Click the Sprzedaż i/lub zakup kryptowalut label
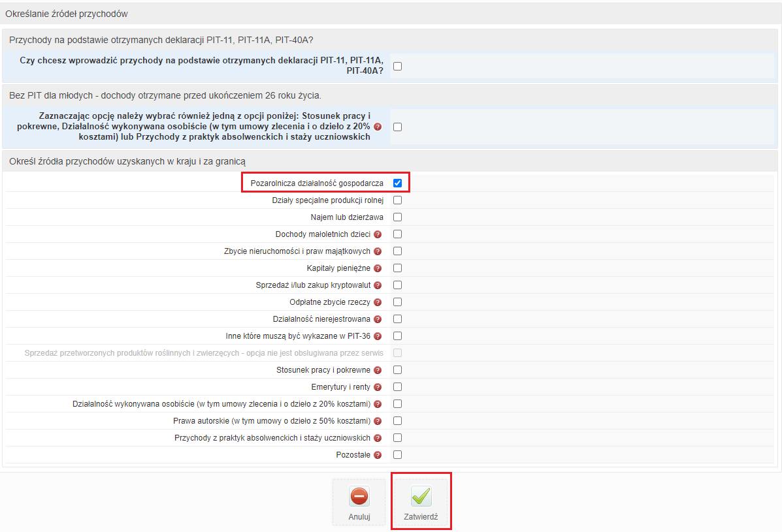782x532 pixels. [x=313, y=285]
